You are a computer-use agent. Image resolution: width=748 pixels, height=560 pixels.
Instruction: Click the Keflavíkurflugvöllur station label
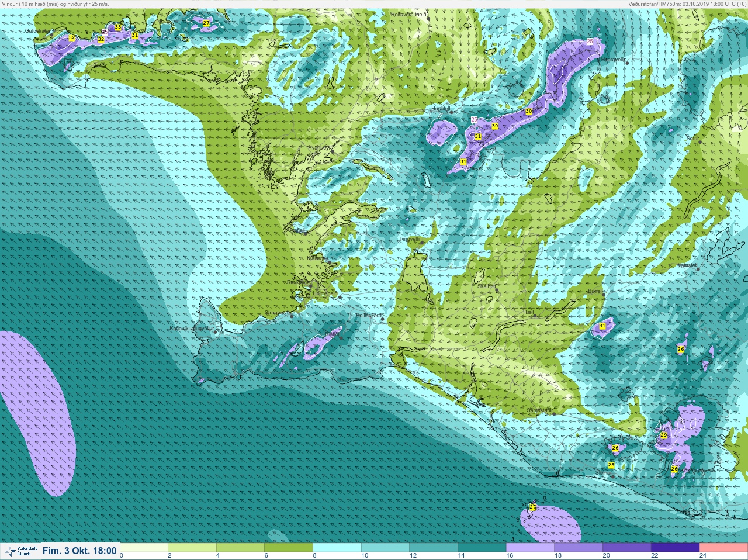coord(192,329)
